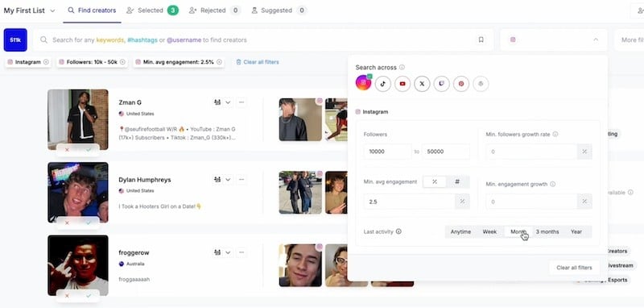This screenshot has height=308, width=644.
Task: Set Last activity to Anytime
Action: click(x=460, y=231)
